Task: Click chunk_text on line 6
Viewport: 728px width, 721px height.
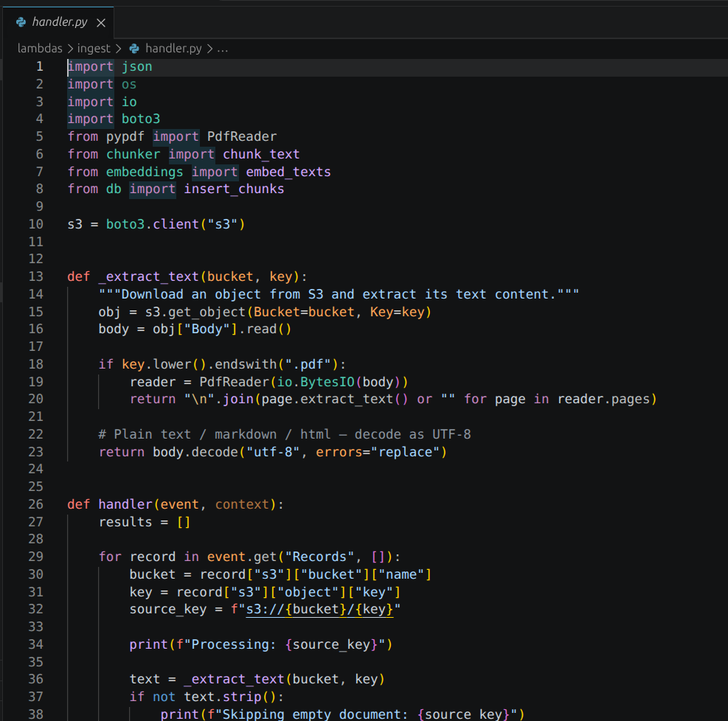Action: click(x=261, y=155)
